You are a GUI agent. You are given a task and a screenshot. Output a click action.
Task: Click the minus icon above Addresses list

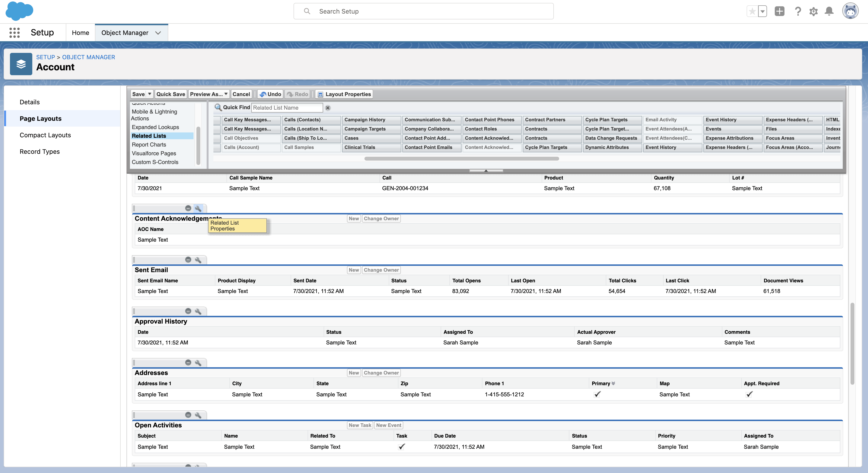(x=188, y=363)
